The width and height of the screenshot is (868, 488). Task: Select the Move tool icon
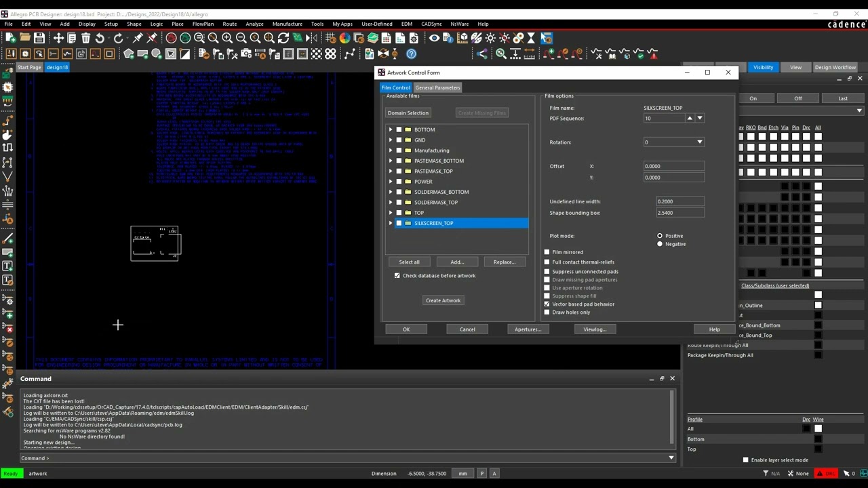tap(58, 38)
